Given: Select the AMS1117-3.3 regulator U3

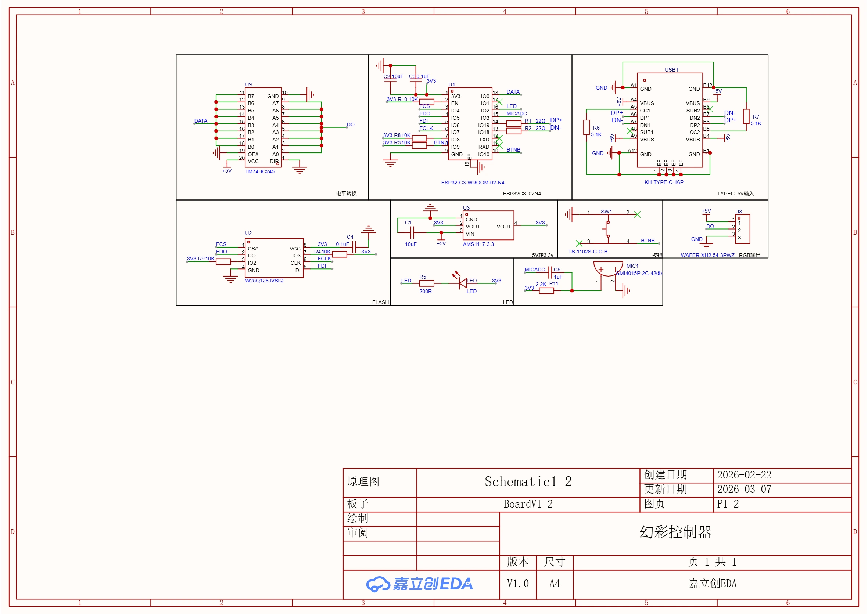Looking at the screenshot, I should 488,225.
